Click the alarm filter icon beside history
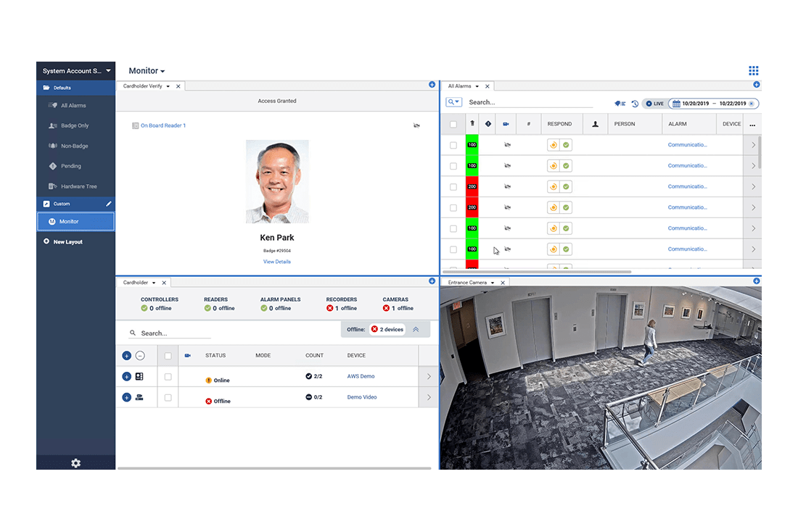This screenshot has width=798, height=532. 620,104
